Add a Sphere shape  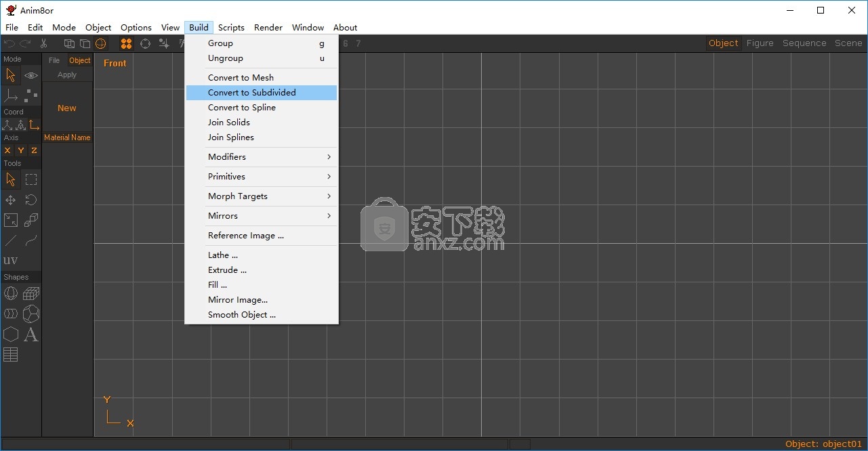tap(11, 293)
